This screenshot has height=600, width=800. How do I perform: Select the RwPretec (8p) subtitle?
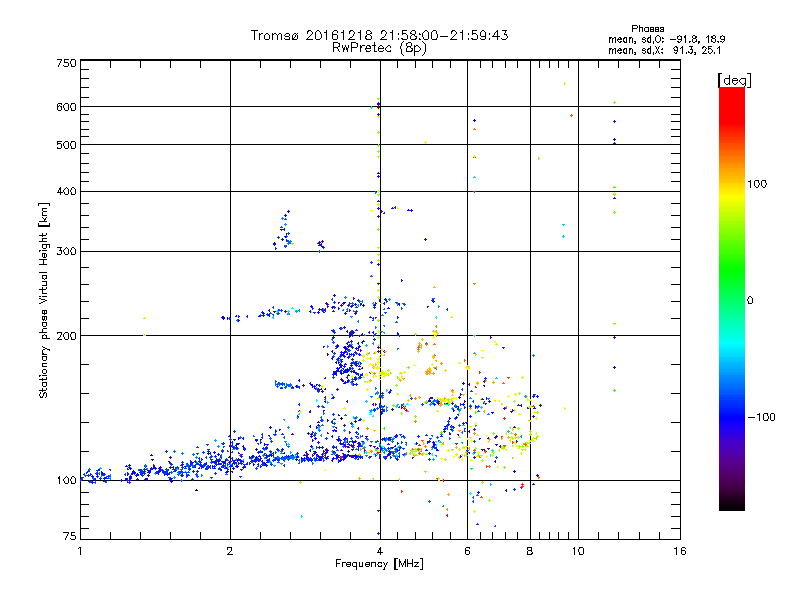coord(379,48)
